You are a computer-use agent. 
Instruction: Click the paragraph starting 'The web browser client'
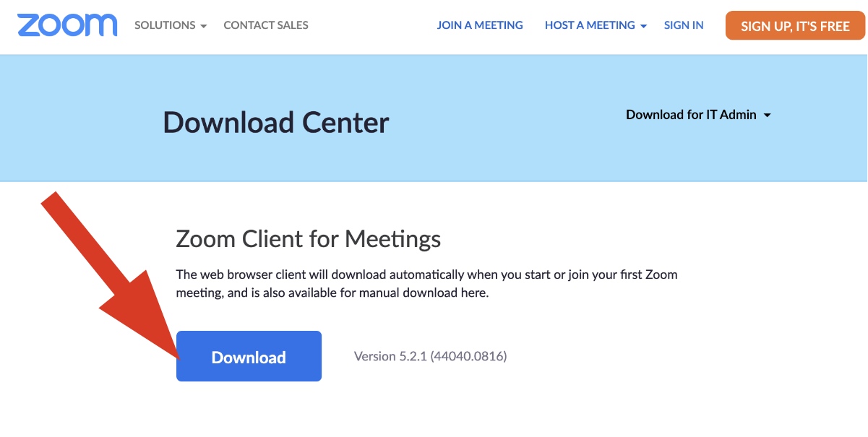(x=427, y=284)
